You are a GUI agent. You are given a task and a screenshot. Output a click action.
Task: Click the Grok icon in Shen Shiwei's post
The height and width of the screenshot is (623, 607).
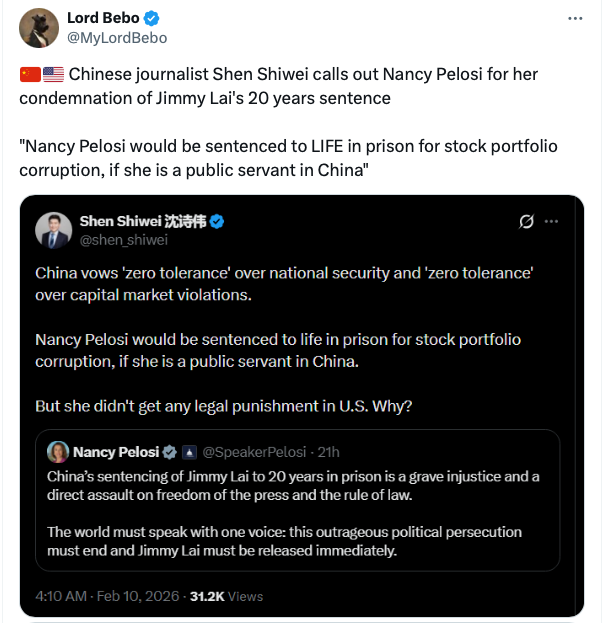(x=527, y=221)
